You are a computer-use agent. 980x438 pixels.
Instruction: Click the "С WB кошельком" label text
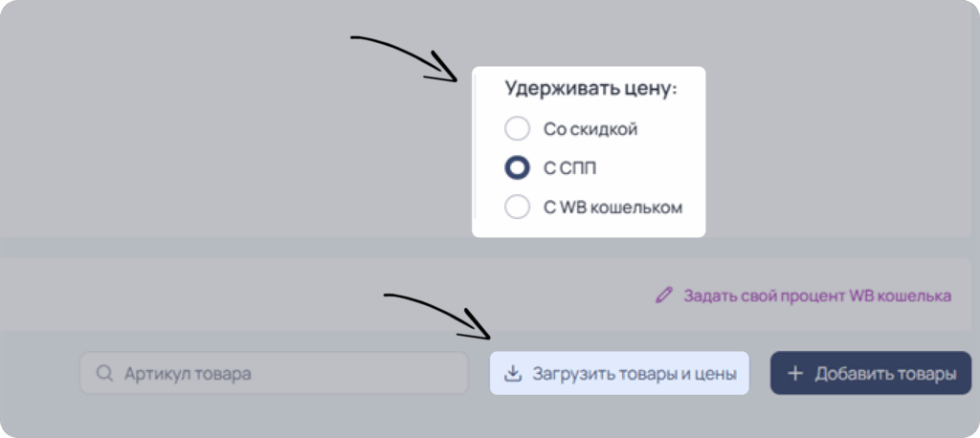pos(612,208)
